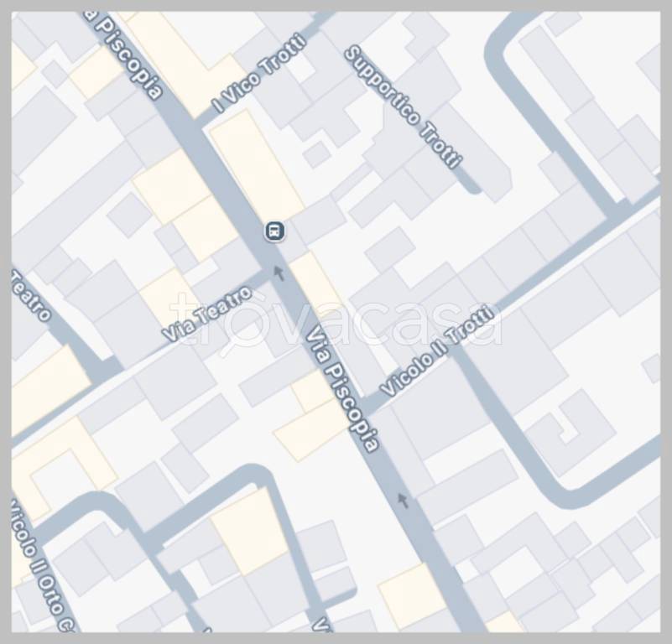Select the building with the L-shaped courtyard notch
Image resolution: width=672 pixels, height=644 pixels.
[x=571, y=433]
